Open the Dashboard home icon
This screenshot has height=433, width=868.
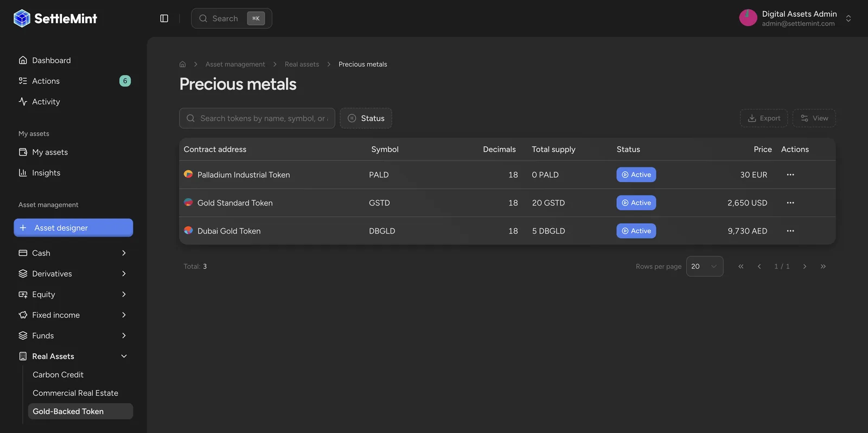pyautogui.click(x=23, y=60)
